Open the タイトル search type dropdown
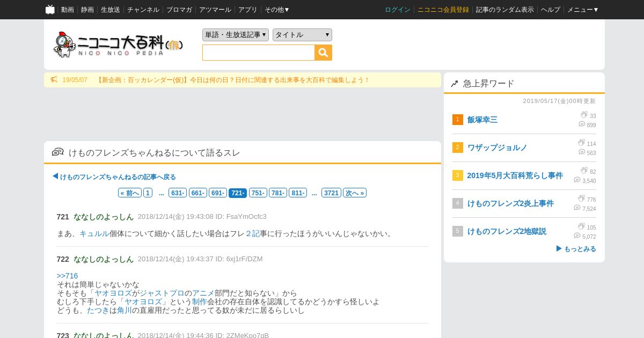The image size is (644, 338). point(302,35)
